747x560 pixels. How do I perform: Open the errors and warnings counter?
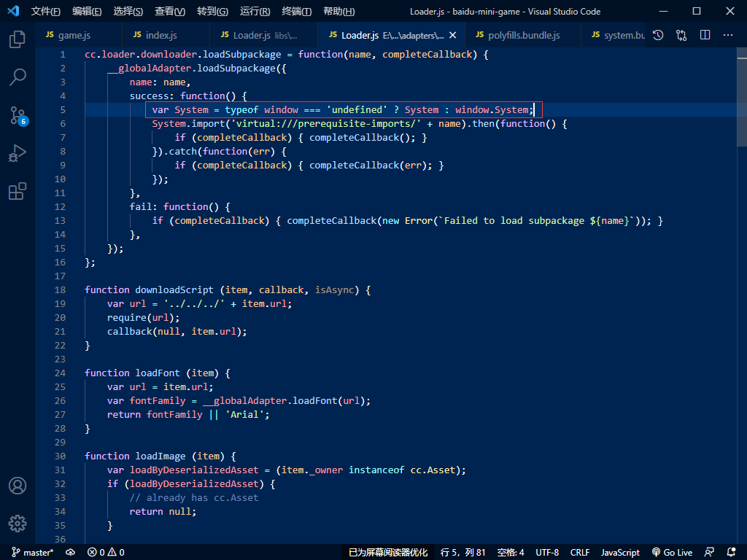click(106, 553)
